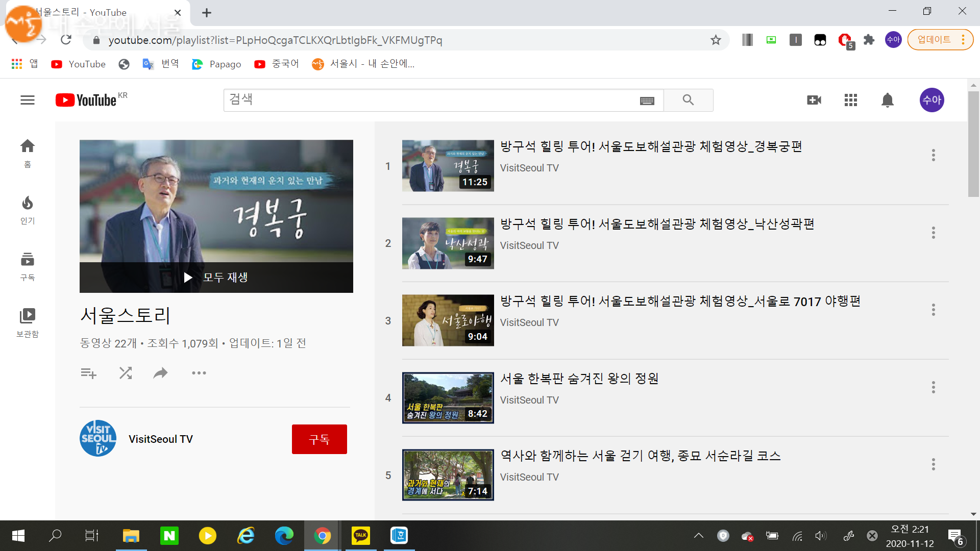Toggle the hamburger guide menu
This screenshot has width=980, height=551.
pos(28,100)
